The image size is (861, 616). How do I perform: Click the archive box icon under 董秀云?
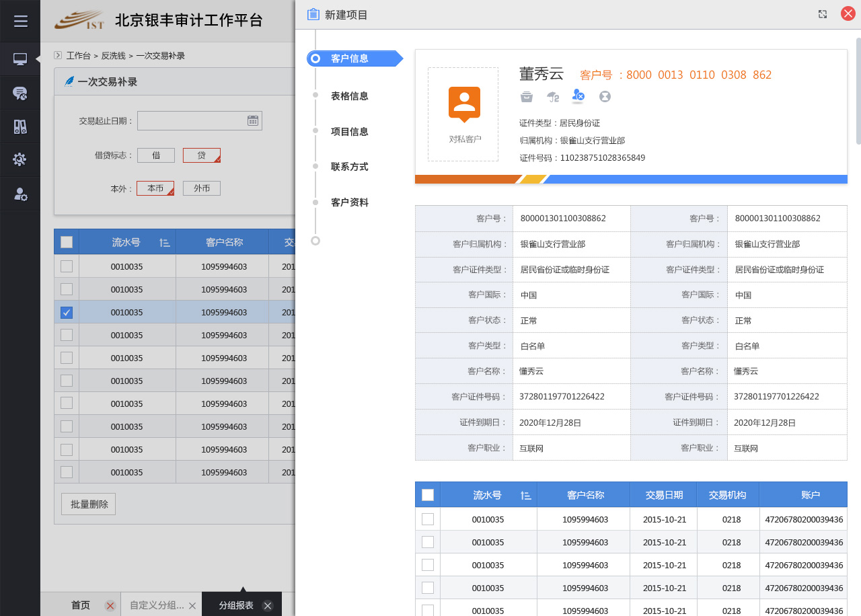pyautogui.click(x=527, y=97)
